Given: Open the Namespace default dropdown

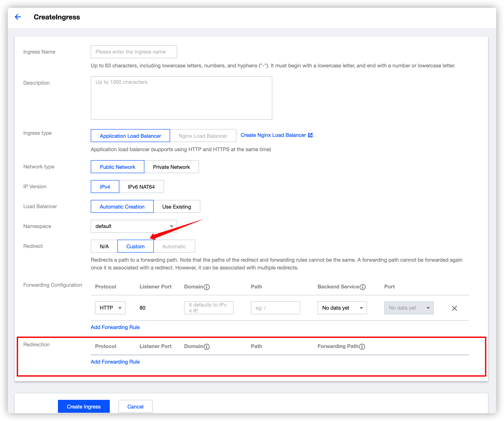Looking at the screenshot, I should click(134, 226).
